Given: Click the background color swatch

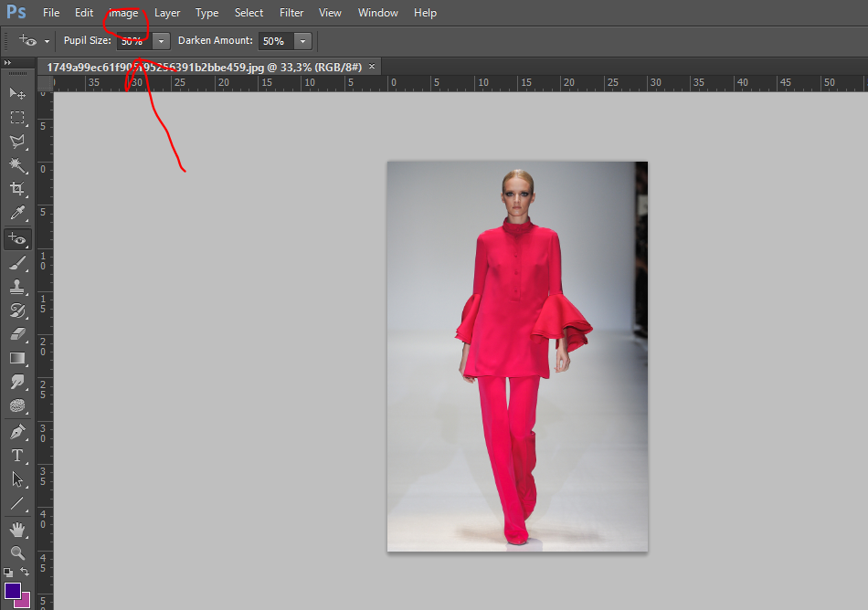Looking at the screenshot, I should (x=25, y=602).
